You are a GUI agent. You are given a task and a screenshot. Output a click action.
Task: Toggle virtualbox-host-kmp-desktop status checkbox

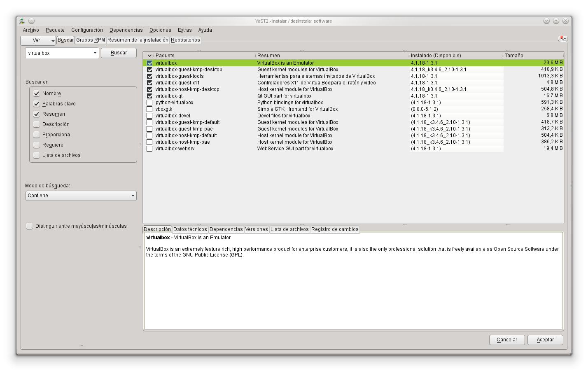pos(149,89)
